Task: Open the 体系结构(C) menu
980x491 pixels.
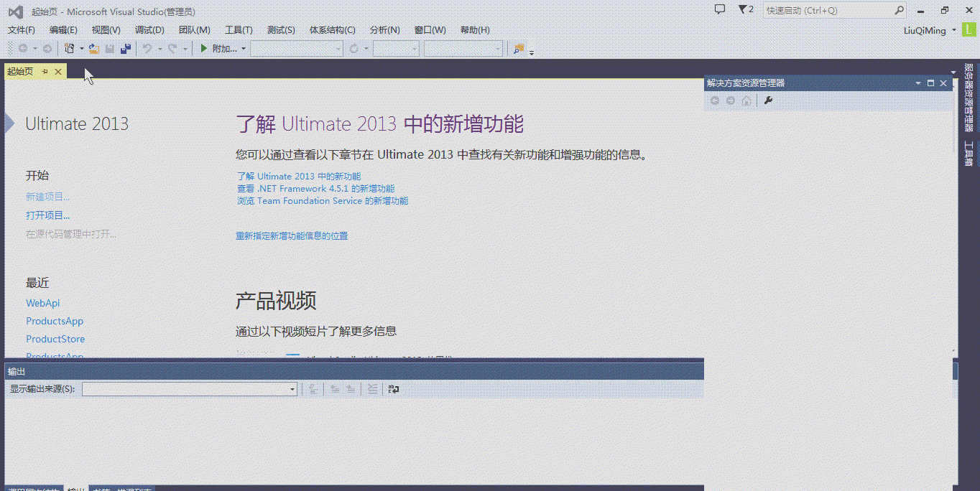Action: (x=333, y=30)
